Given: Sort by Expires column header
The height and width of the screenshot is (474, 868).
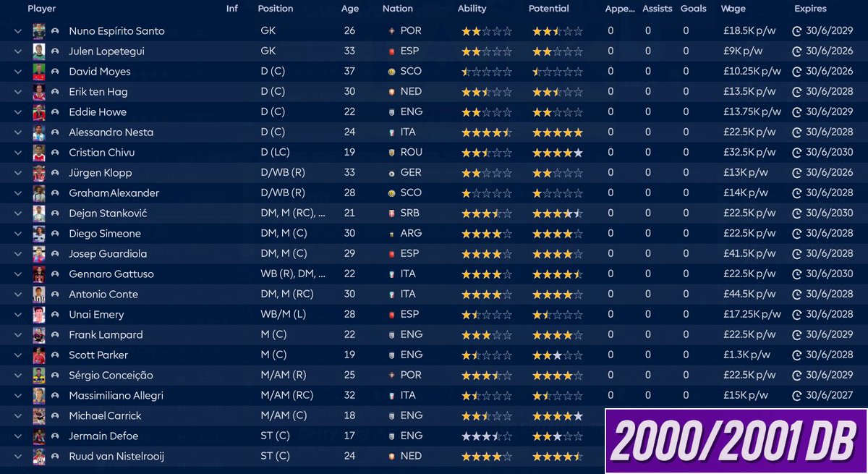Looking at the screenshot, I should tap(812, 9).
